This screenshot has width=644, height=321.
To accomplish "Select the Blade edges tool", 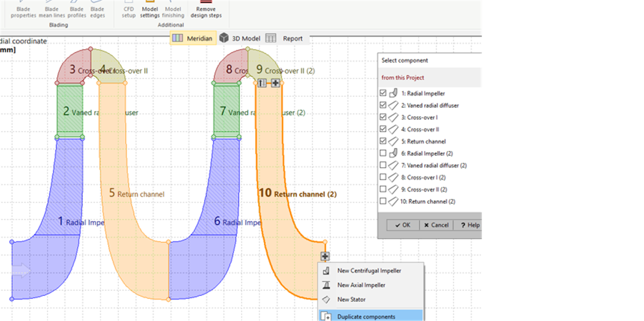I will (98, 10).
